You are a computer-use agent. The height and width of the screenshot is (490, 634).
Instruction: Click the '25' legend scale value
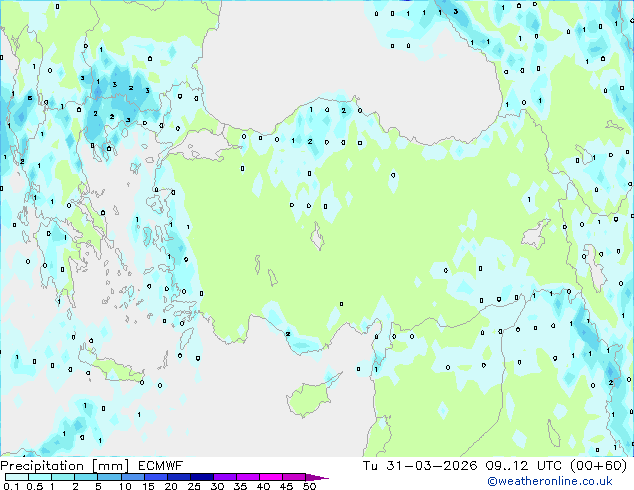click(x=194, y=486)
